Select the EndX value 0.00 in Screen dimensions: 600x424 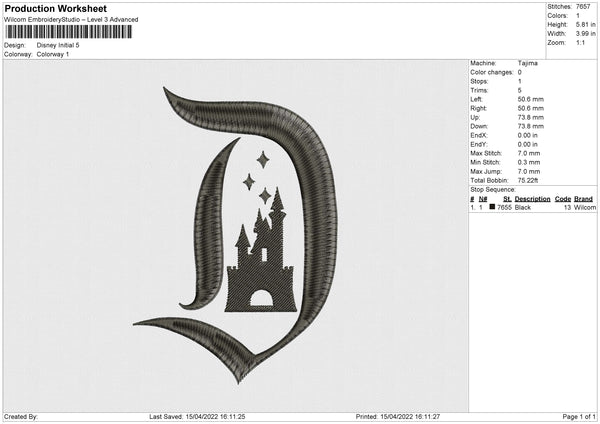click(x=528, y=135)
